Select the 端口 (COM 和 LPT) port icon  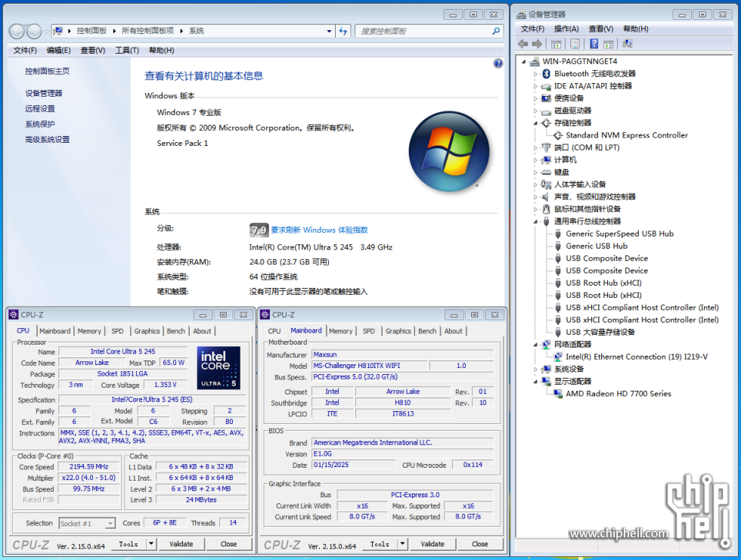pyautogui.click(x=546, y=147)
